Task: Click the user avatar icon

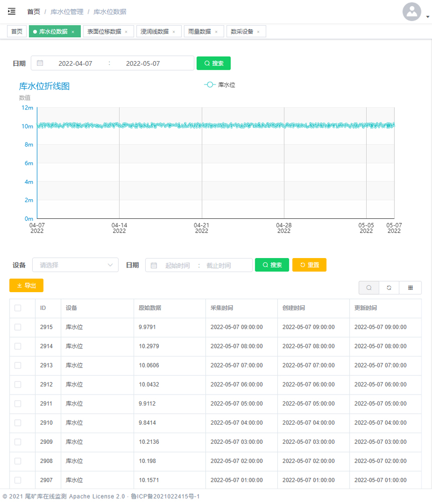Action: tap(411, 12)
